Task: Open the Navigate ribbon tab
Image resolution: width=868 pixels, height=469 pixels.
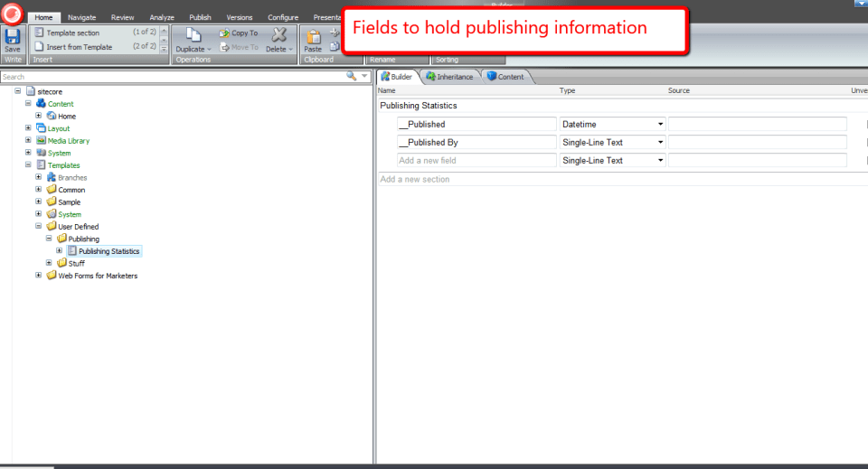Action: 82,17
